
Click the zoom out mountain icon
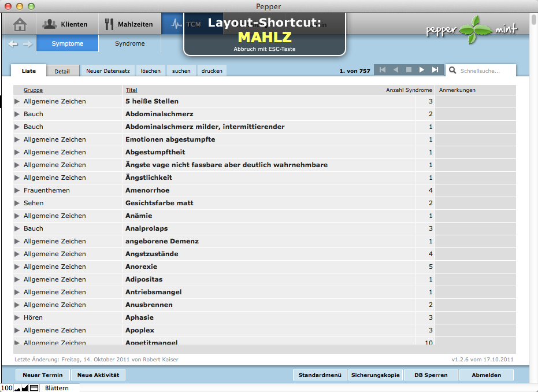coord(17,388)
